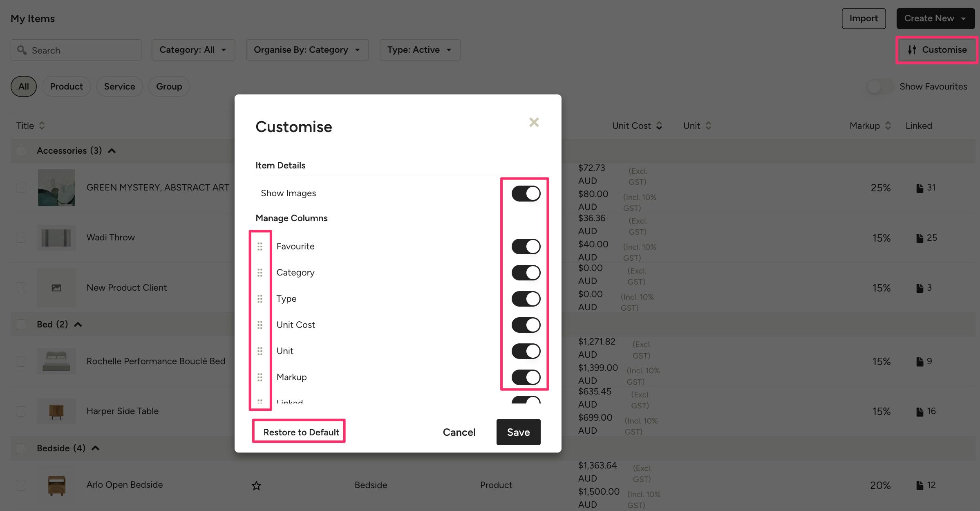
Task: Click Restore to Default
Action: [301, 432]
